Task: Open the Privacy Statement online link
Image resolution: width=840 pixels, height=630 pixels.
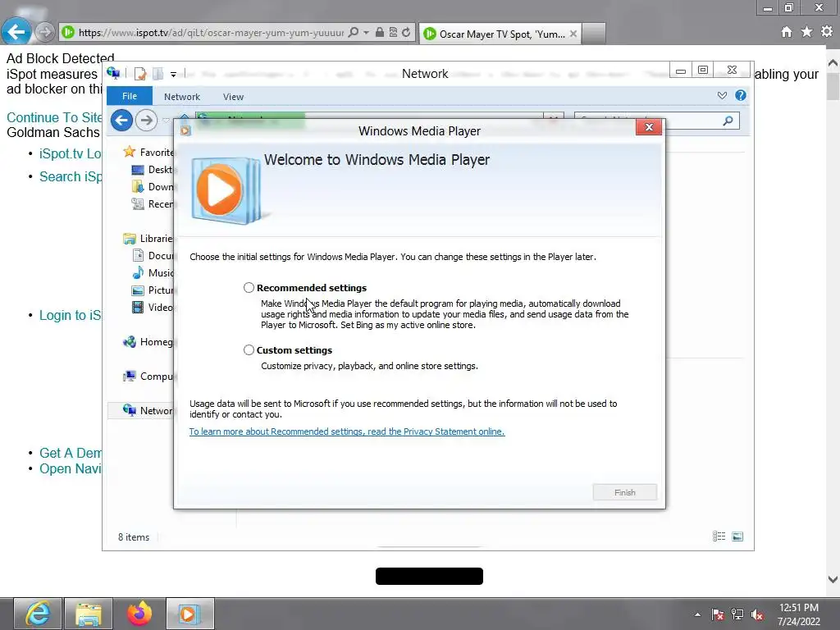Action: point(347,431)
